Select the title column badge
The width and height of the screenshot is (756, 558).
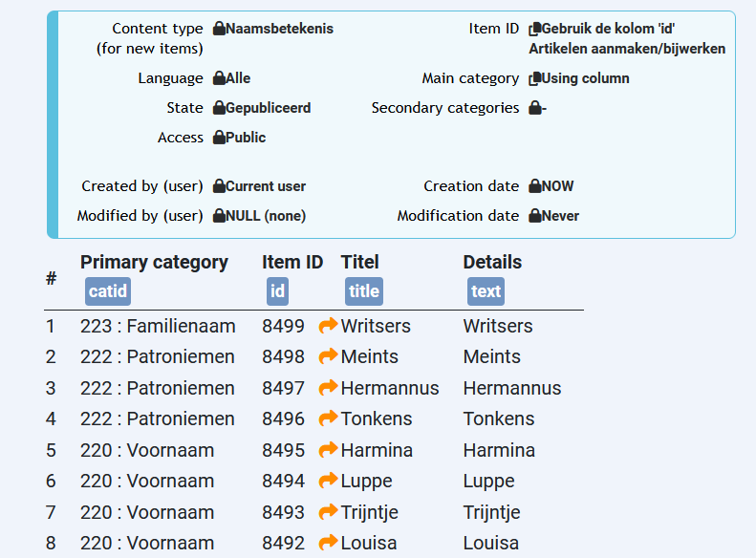[x=363, y=291]
